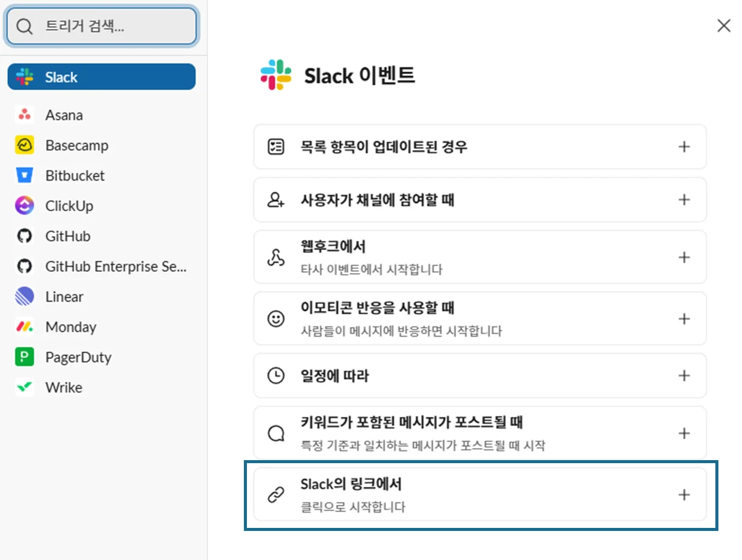Select the '일정에 따라' schedule trigger
Image resolution: width=742 pixels, height=560 pixels.
[x=478, y=376]
